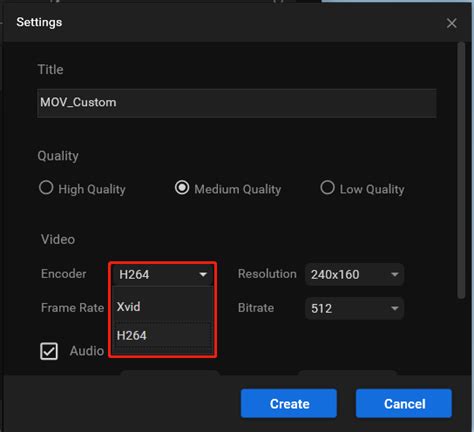This screenshot has width=474, height=432.
Task: Collapse the Encoder dropdown showing H264
Action: (163, 274)
